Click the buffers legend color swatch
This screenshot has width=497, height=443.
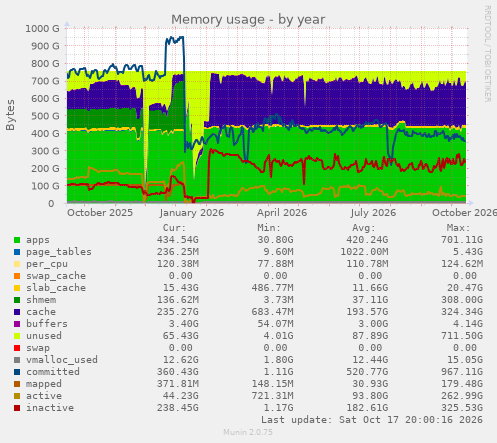point(17,324)
